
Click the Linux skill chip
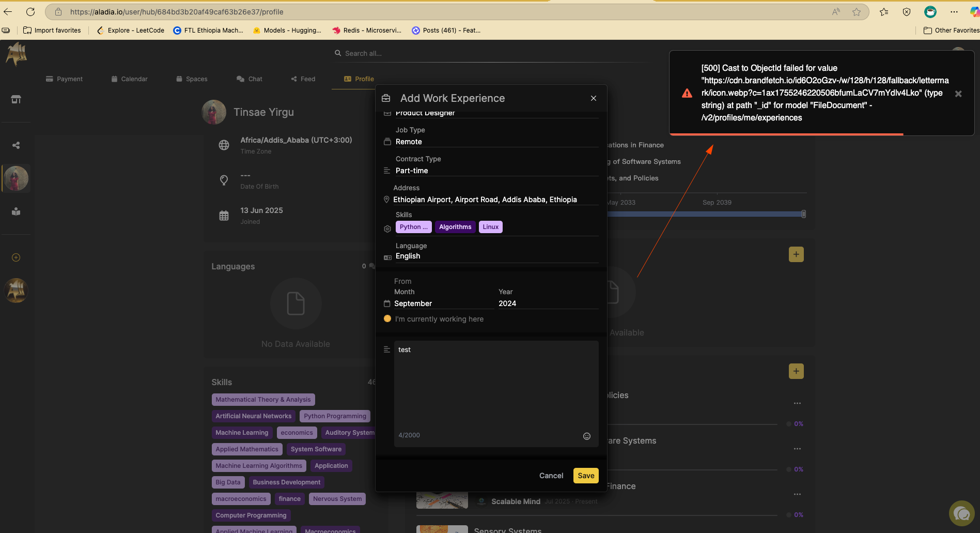[x=490, y=227]
